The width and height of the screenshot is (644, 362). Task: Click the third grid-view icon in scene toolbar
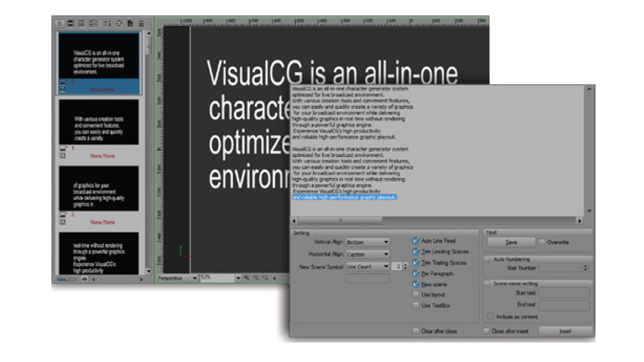tap(81, 23)
